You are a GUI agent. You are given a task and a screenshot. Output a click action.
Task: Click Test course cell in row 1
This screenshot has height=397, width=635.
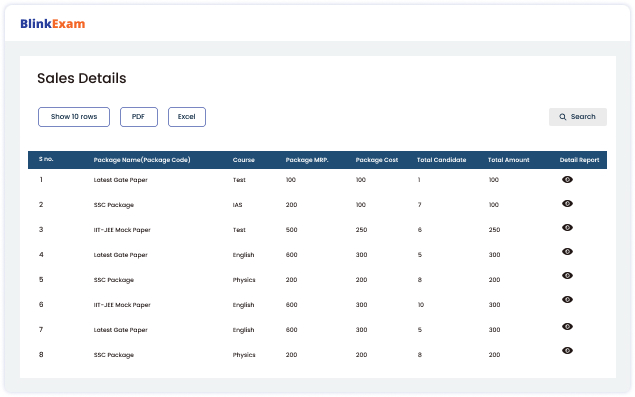(239, 180)
